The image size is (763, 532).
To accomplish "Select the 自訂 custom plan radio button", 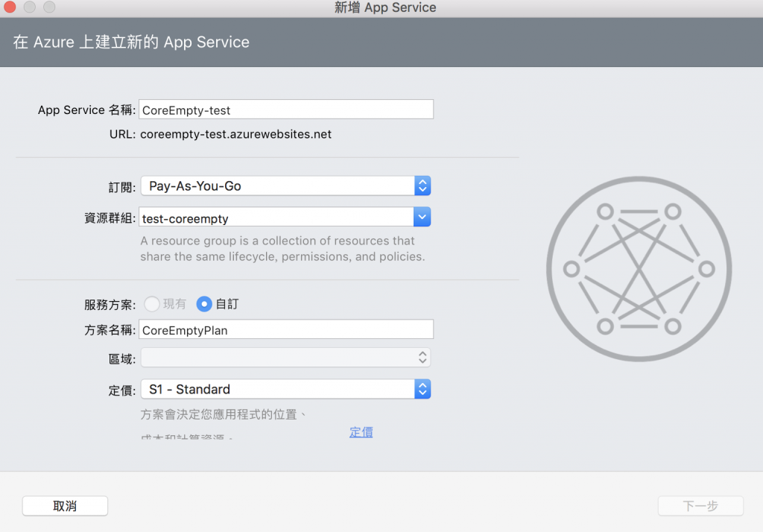I will click(x=204, y=304).
